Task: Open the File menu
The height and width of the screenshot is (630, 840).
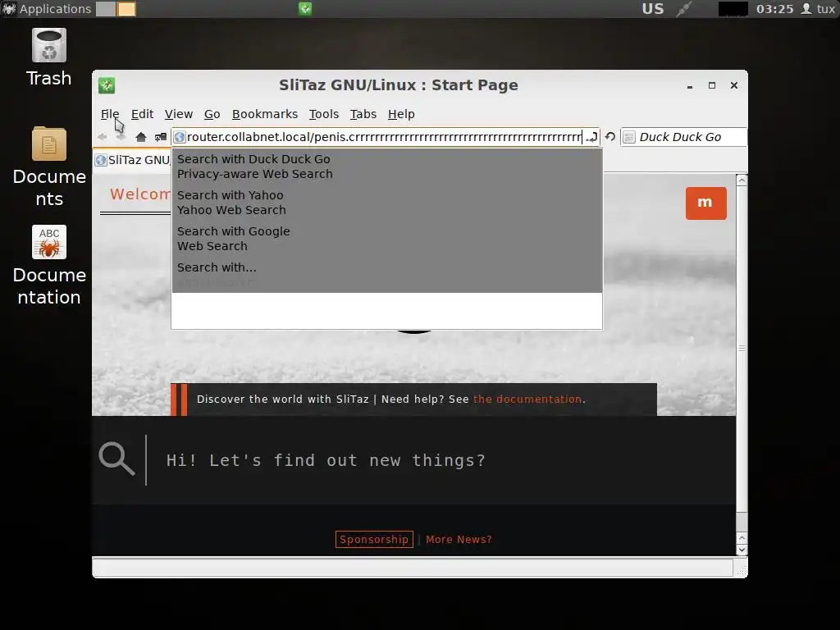Action: click(x=110, y=114)
